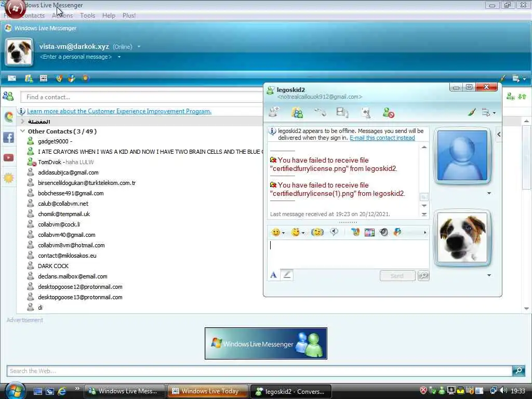
Task: Click the Add a contact icon beside search
Action: 510,97
